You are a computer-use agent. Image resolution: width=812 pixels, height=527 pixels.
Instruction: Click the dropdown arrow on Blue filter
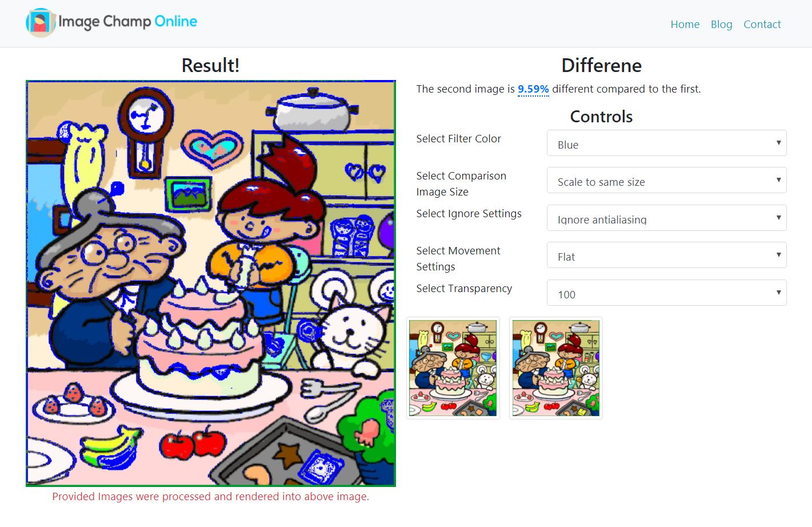click(778, 143)
